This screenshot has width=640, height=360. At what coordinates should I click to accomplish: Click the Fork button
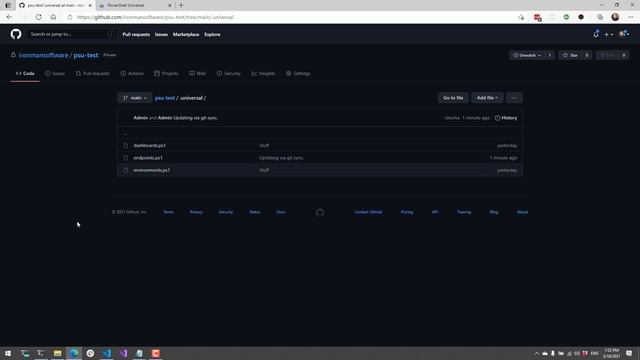607,55
